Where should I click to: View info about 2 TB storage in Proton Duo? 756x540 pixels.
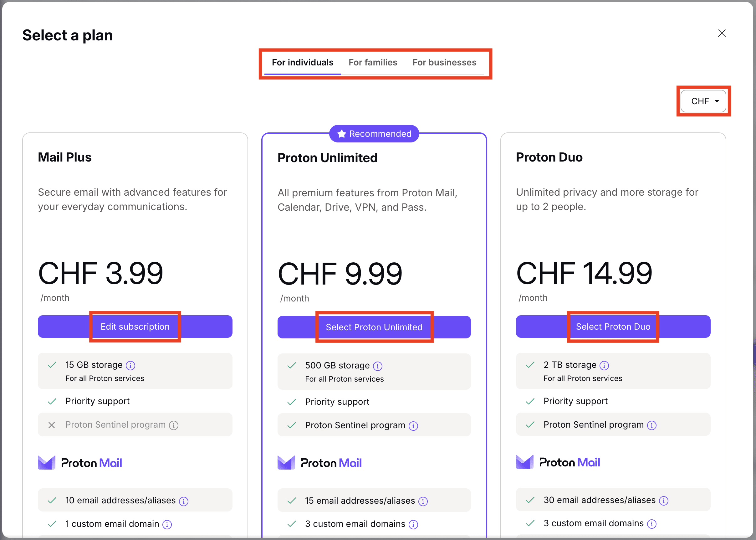(x=604, y=365)
